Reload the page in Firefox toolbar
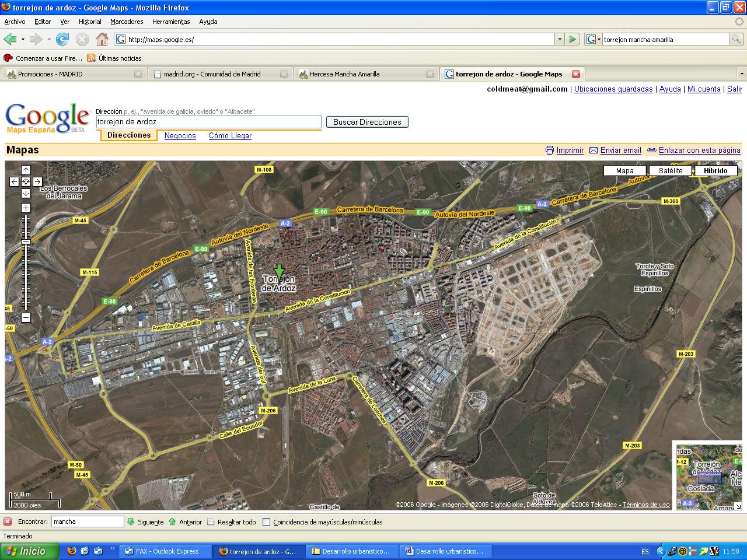Viewport: 747px width, 560px height. pyautogui.click(x=62, y=39)
